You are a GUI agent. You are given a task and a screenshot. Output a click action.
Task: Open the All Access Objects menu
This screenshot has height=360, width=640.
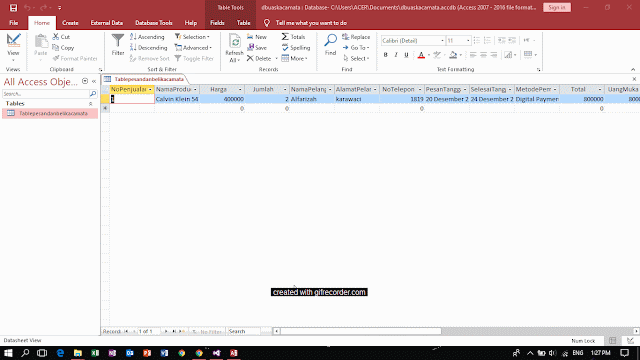(x=85, y=81)
